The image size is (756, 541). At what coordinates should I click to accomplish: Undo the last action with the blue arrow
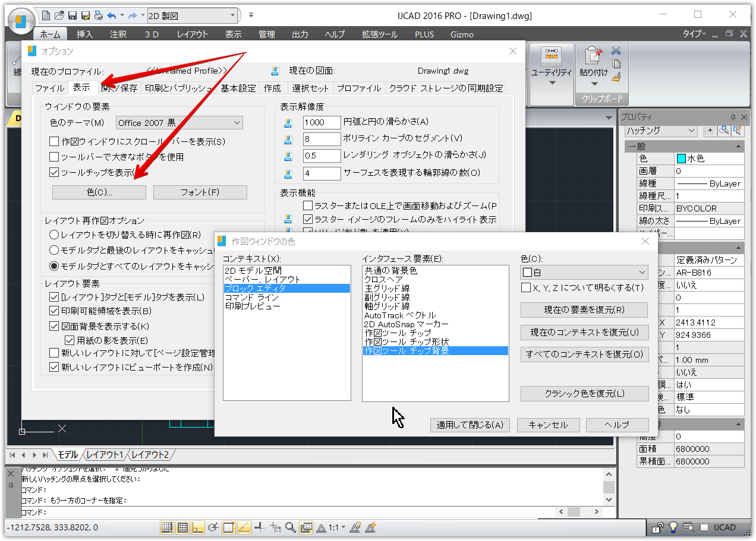point(112,15)
